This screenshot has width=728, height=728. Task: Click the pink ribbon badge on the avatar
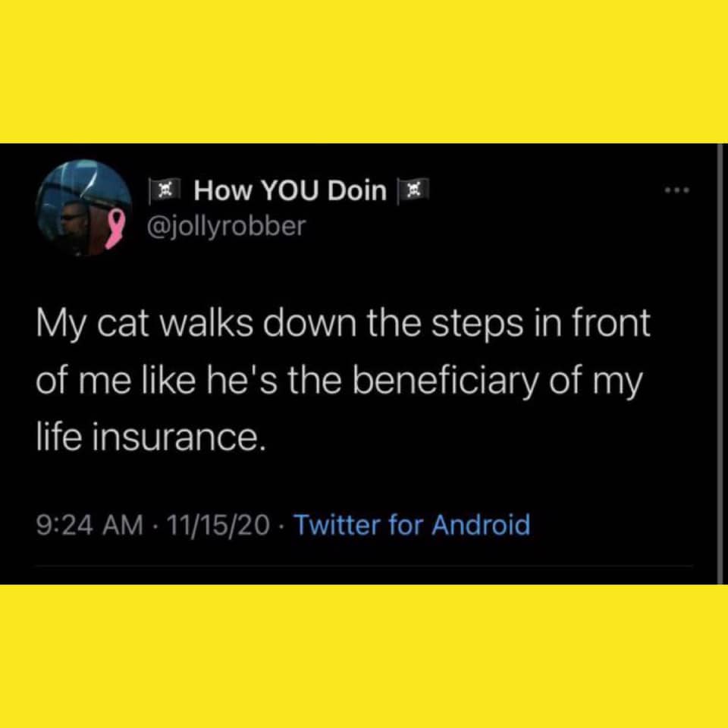tap(115, 229)
